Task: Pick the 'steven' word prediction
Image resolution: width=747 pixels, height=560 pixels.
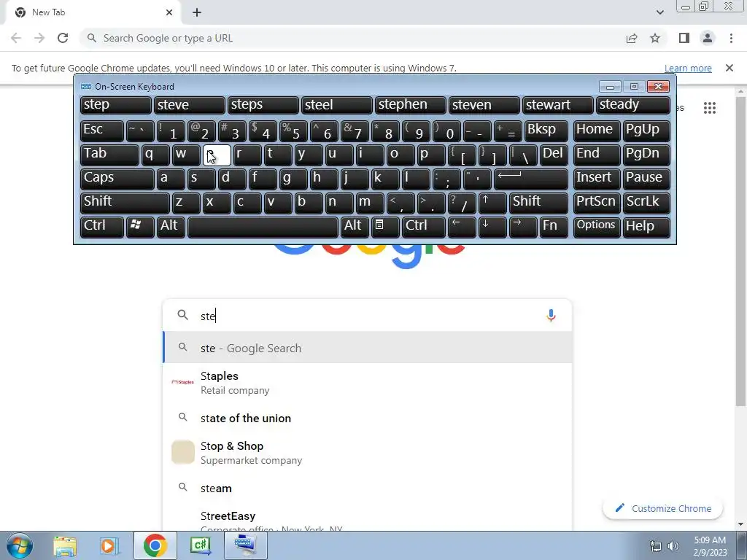Action: pyautogui.click(x=484, y=105)
